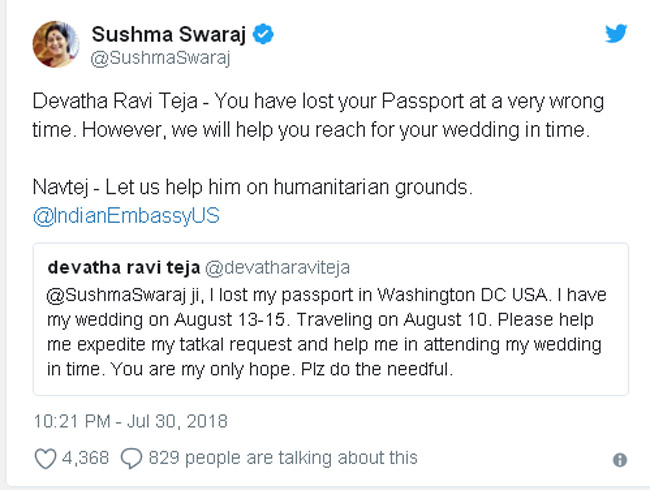Click the devatha ravi teja quoted author name

[124, 267]
